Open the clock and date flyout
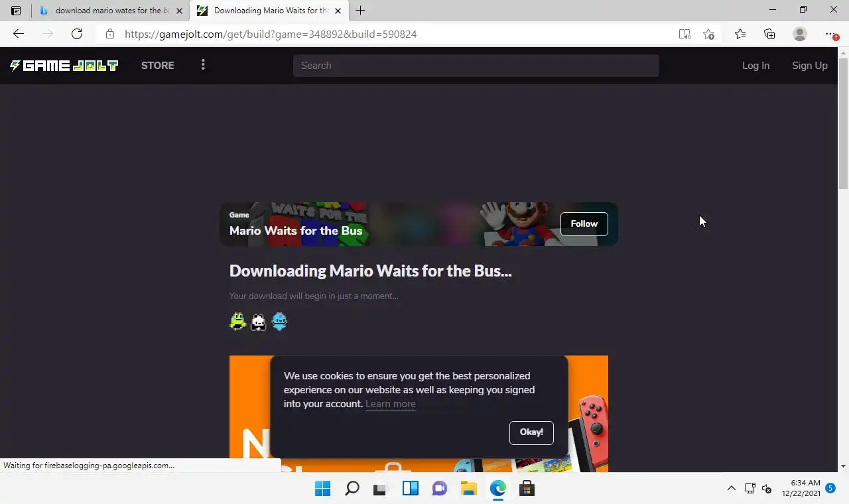This screenshot has width=849, height=504. [x=801, y=488]
